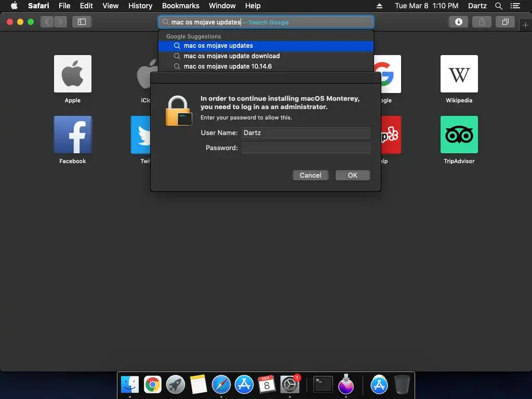Select suggestion 'mac os mojave updates'
Viewport: 532px width, 399px height.
point(266,46)
